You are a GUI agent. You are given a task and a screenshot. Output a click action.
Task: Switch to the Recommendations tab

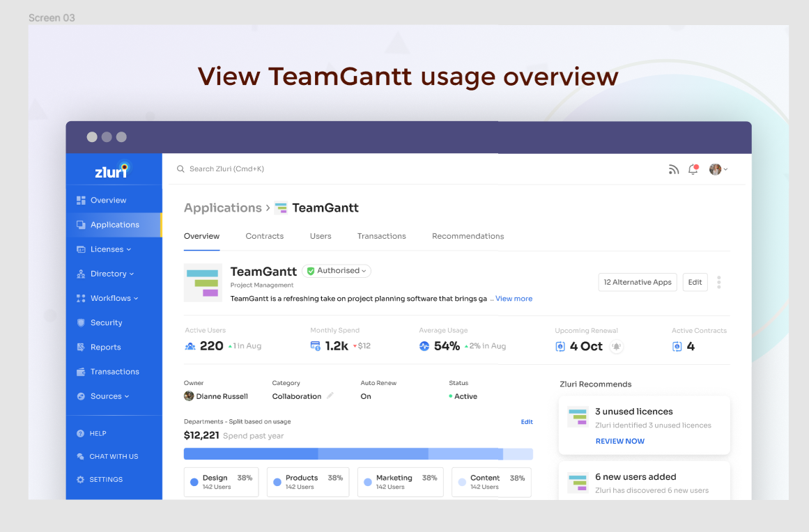[x=468, y=236]
